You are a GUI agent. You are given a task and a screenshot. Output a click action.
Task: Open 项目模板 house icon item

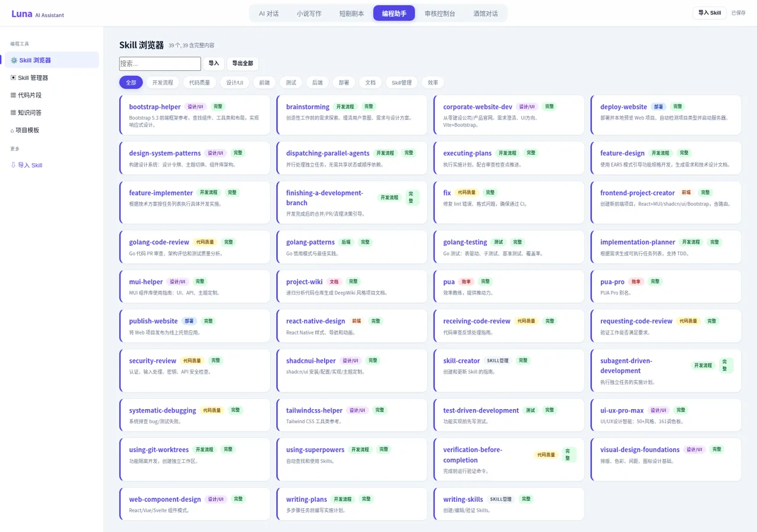[12, 130]
